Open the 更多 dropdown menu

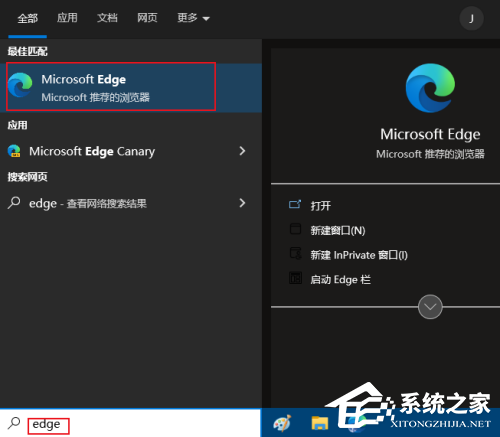pos(193,18)
